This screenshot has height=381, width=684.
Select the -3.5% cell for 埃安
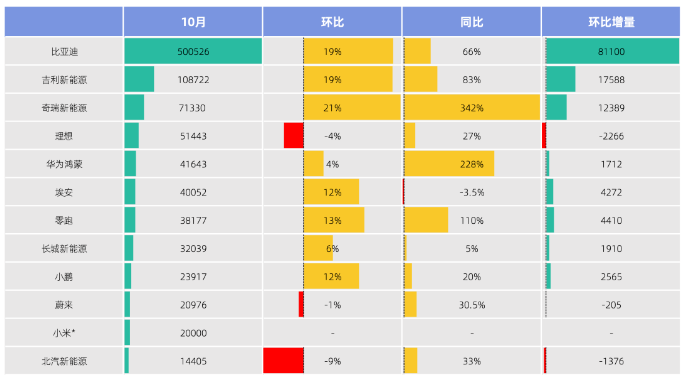click(x=472, y=192)
